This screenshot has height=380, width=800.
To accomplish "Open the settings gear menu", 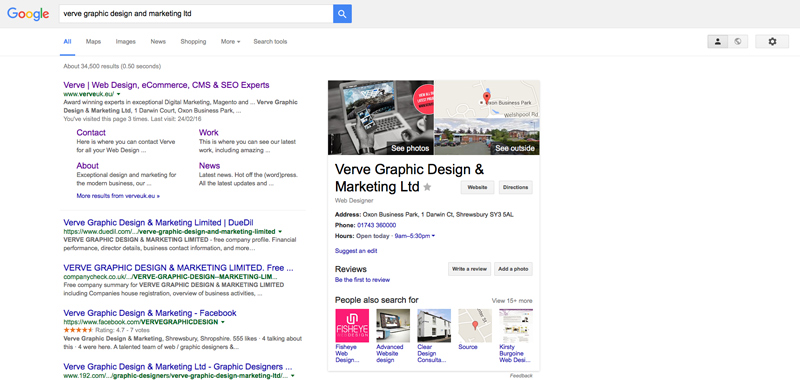I will tap(772, 42).
